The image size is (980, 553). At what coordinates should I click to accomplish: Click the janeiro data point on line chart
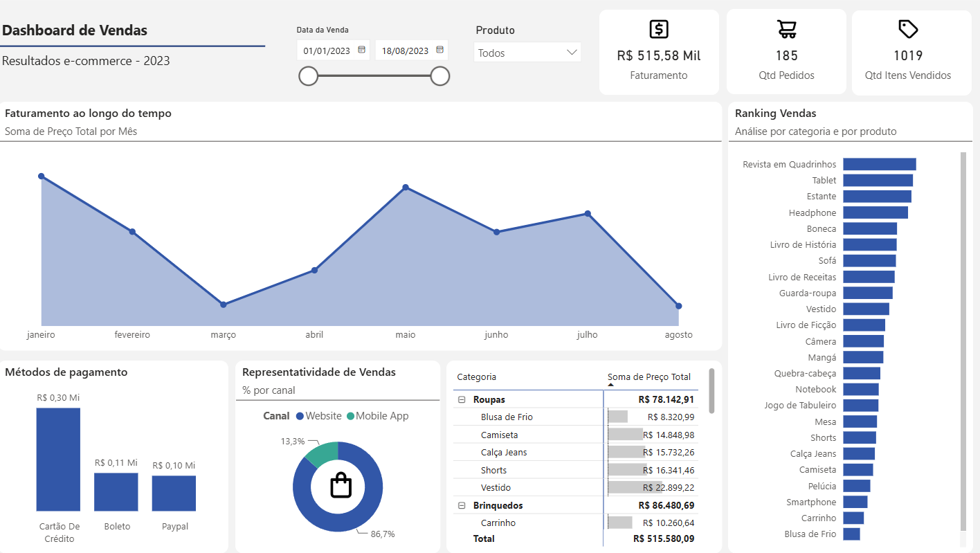click(42, 176)
